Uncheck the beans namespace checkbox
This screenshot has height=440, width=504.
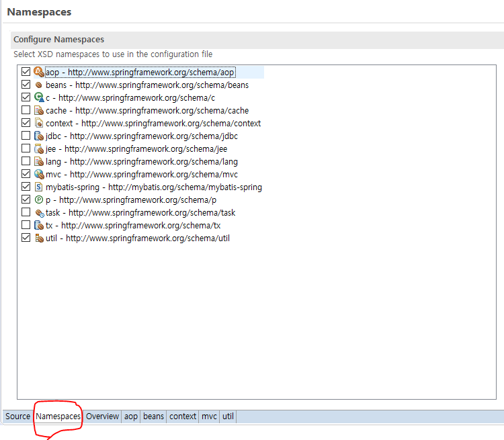click(x=26, y=85)
